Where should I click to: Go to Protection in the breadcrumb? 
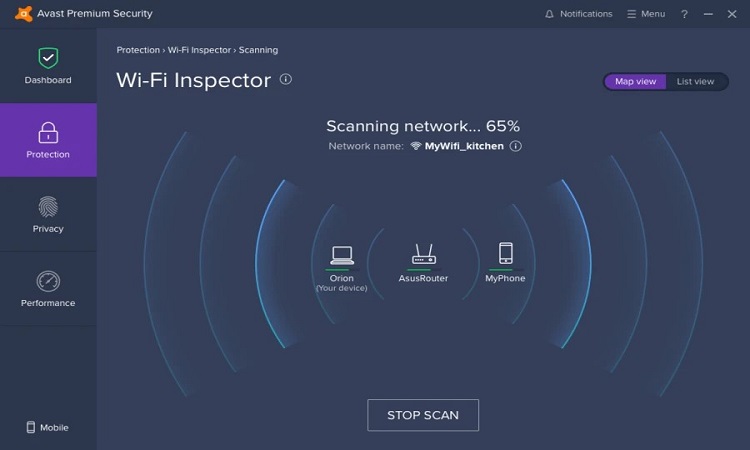click(x=138, y=50)
